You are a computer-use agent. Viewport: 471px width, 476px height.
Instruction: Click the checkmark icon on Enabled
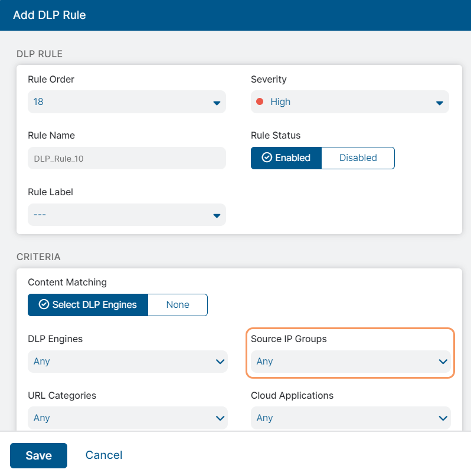tap(267, 158)
